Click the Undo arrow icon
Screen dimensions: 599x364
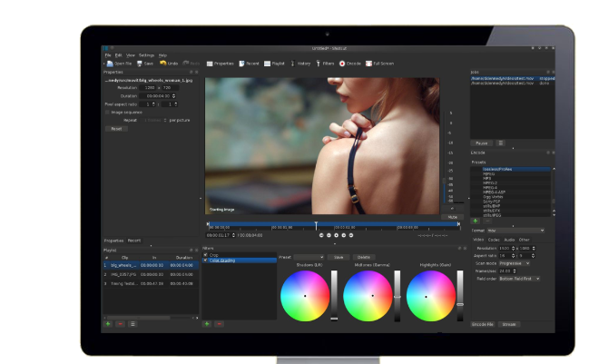[x=162, y=64]
